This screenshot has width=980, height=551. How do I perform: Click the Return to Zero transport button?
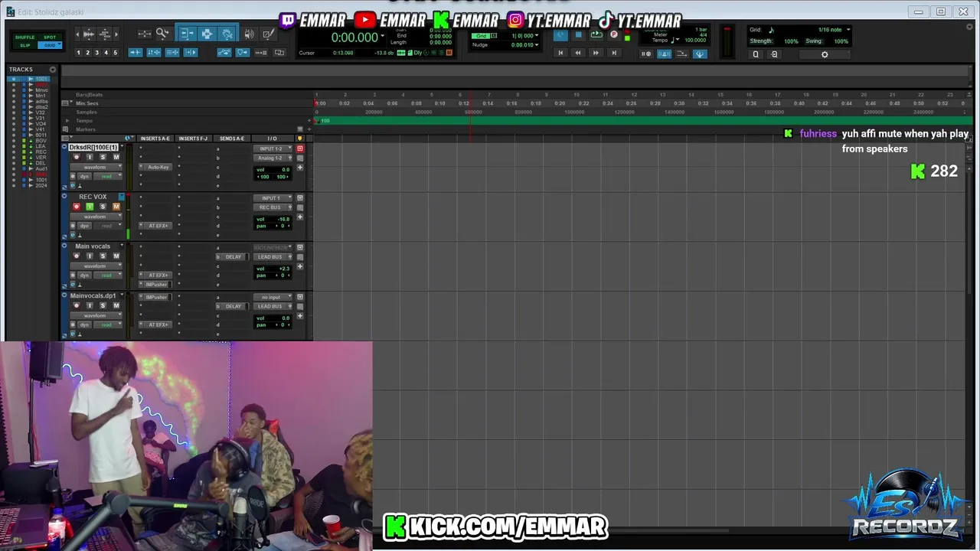[x=560, y=53]
